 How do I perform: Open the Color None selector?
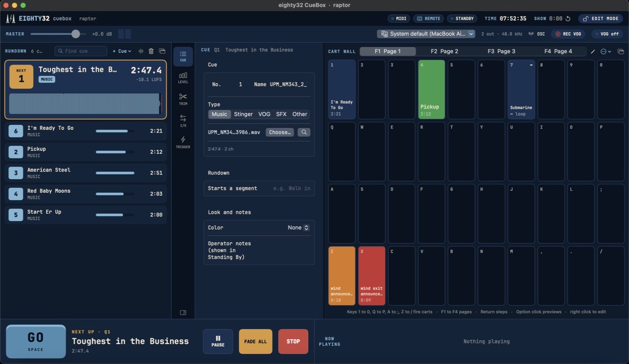pos(298,227)
